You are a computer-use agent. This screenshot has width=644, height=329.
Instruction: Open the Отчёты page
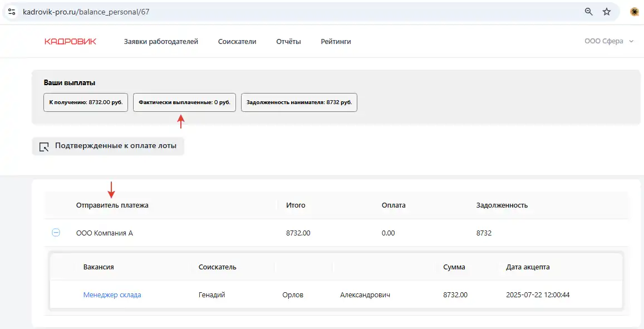[288, 41]
